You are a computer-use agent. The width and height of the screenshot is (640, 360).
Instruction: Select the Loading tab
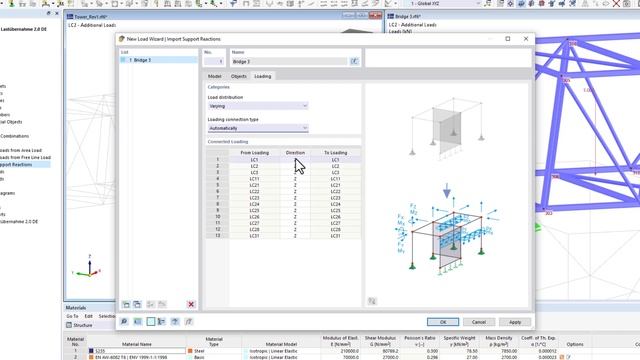pos(262,76)
